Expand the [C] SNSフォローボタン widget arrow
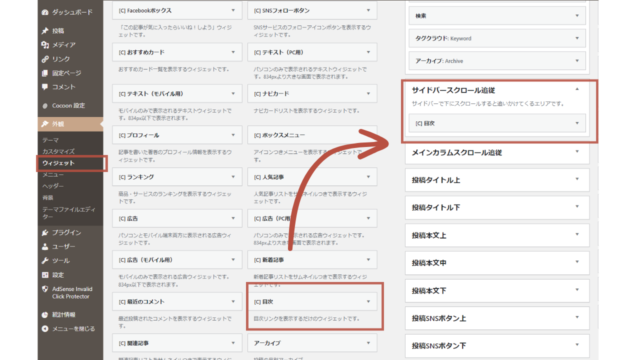The image size is (640, 360). click(x=368, y=11)
